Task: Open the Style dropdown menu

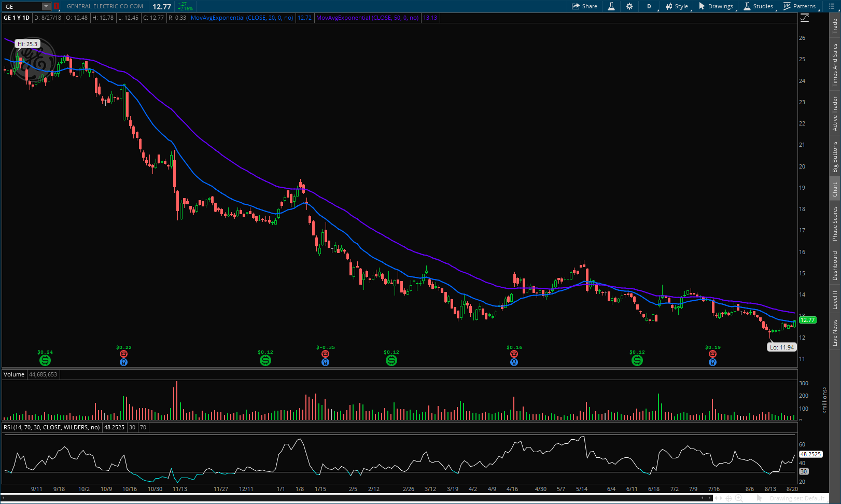Action: [x=677, y=6]
